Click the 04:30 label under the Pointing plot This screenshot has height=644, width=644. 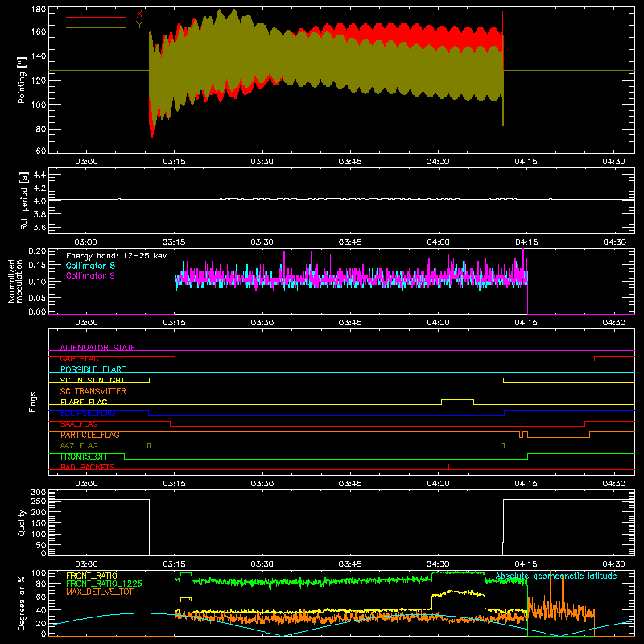[x=613, y=162]
